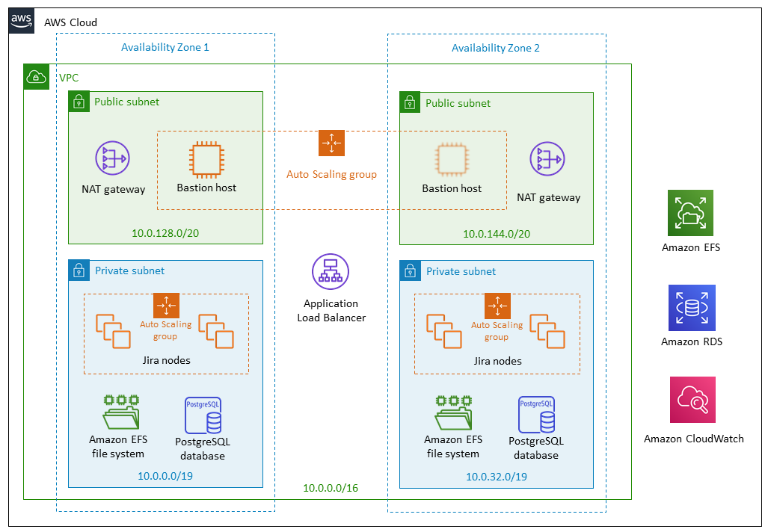
Task: Click the left Jira nodes instance icon in Zone 2
Action: point(444,331)
